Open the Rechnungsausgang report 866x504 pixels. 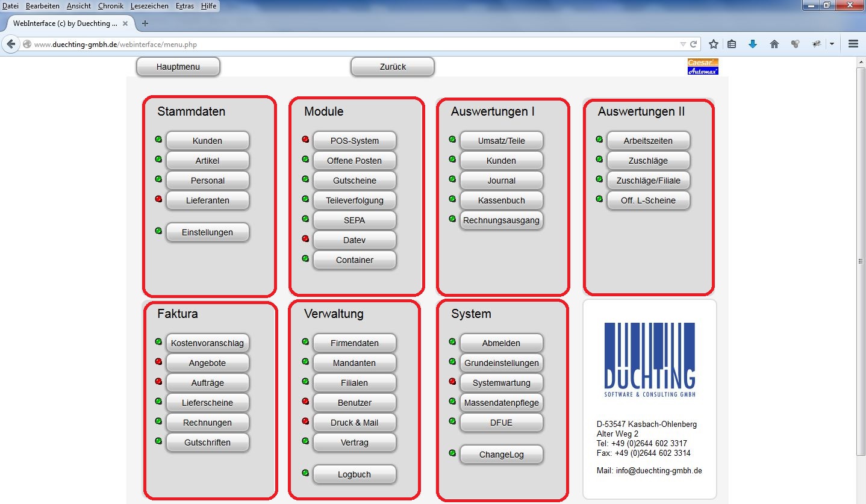[x=502, y=220]
